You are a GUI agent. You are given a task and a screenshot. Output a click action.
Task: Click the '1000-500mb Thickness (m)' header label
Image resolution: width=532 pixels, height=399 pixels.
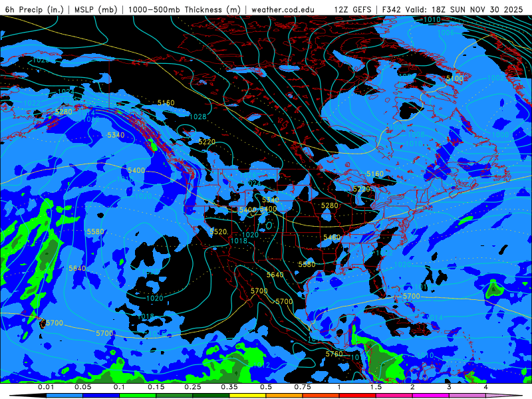point(184,9)
